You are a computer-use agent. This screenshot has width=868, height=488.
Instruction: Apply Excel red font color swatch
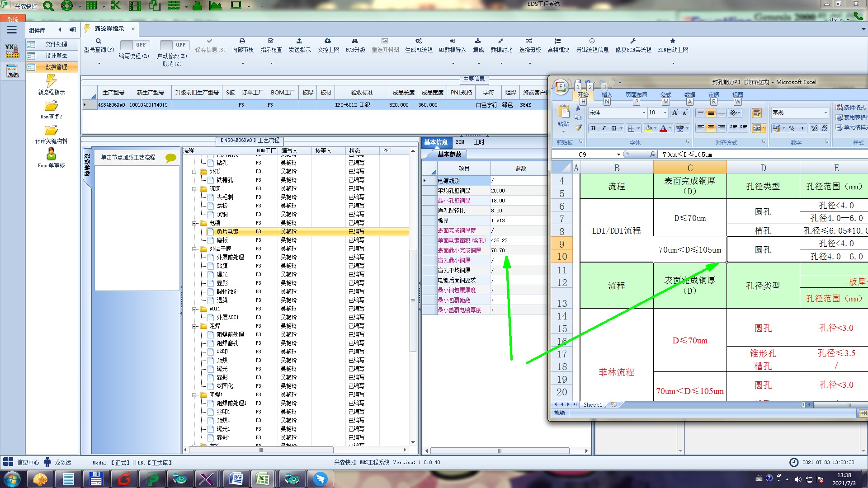(x=663, y=128)
